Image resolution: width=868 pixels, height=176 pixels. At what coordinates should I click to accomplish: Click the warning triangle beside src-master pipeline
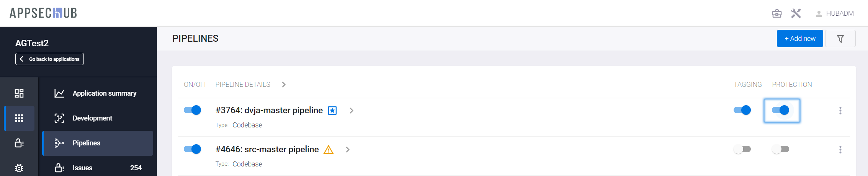tap(329, 150)
